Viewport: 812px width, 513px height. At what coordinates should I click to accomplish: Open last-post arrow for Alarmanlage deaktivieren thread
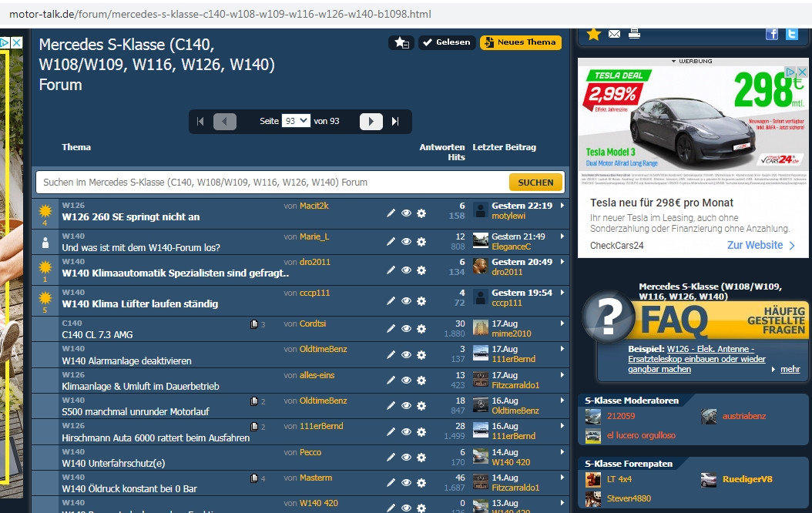coord(562,349)
